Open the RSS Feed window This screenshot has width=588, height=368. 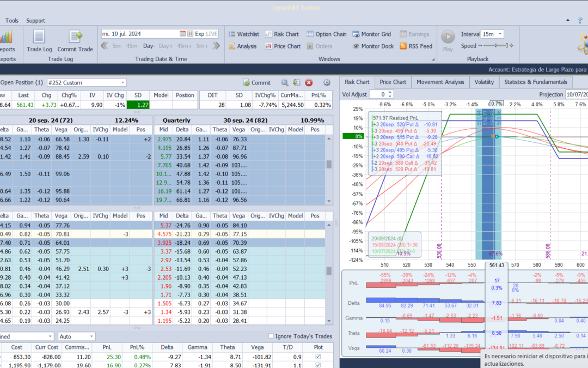(x=416, y=46)
